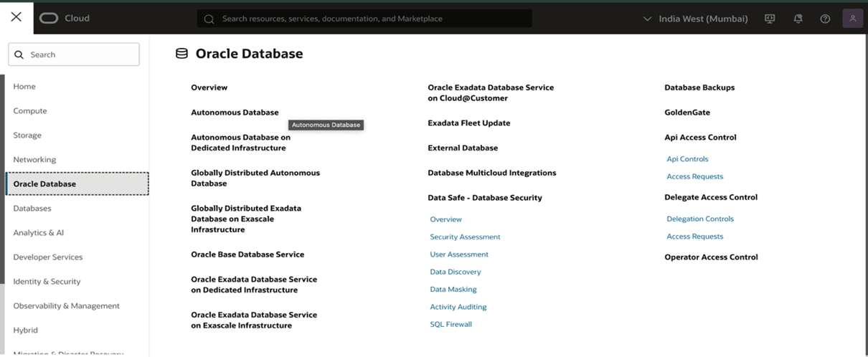Focus the top resources search field
The image size is (868, 357).
tap(364, 19)
